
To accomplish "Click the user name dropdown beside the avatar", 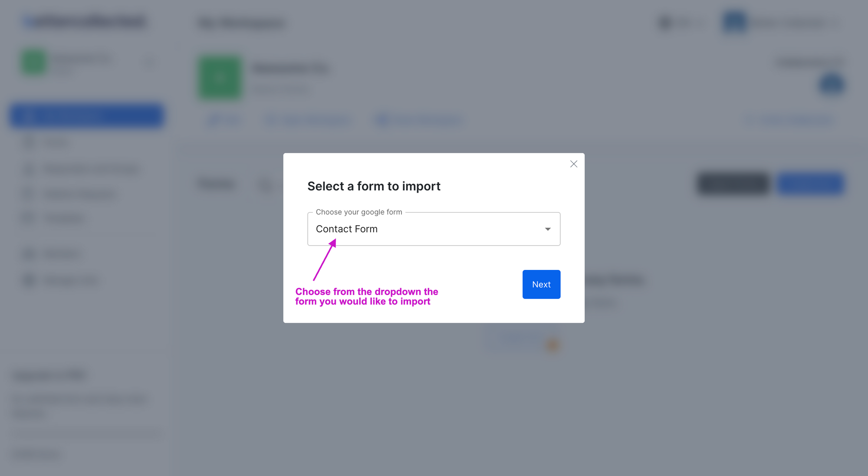I will point(795,23).
